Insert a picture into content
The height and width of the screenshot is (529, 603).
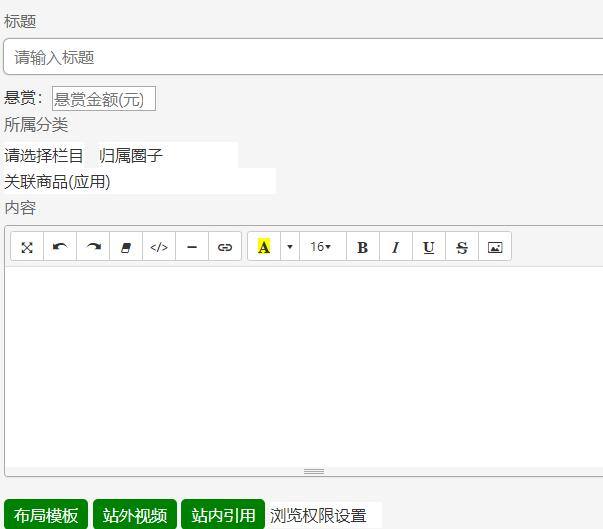click(x=494, y=247)
